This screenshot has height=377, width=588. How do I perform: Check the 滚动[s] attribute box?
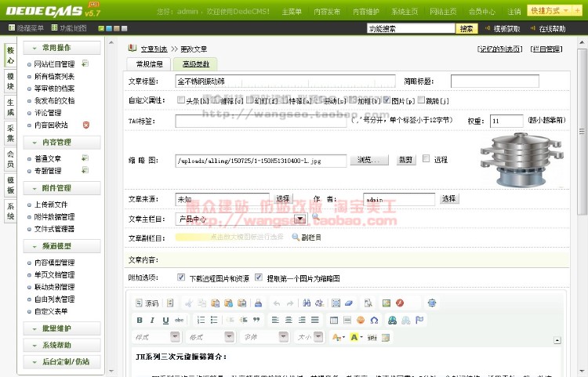tap(318, 100)
